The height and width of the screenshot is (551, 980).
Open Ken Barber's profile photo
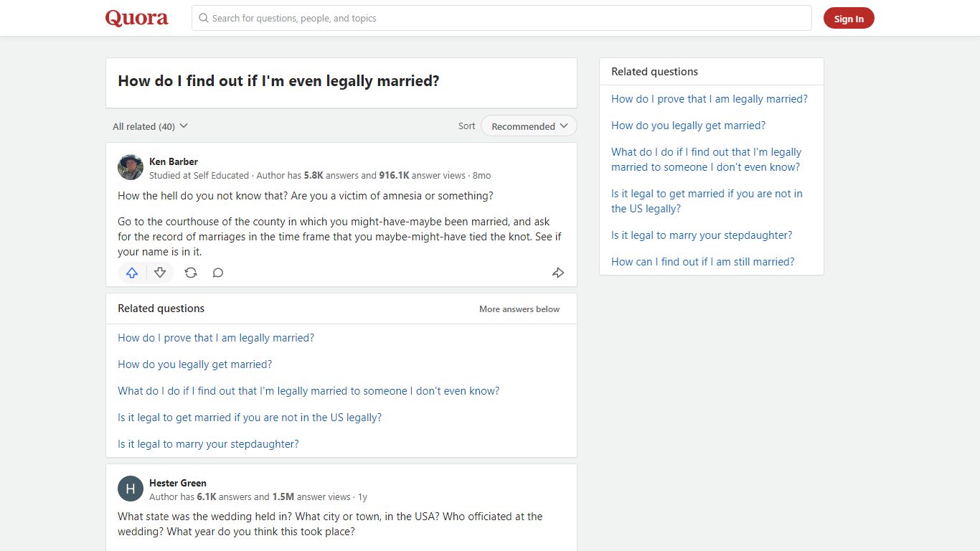point(131,167)
